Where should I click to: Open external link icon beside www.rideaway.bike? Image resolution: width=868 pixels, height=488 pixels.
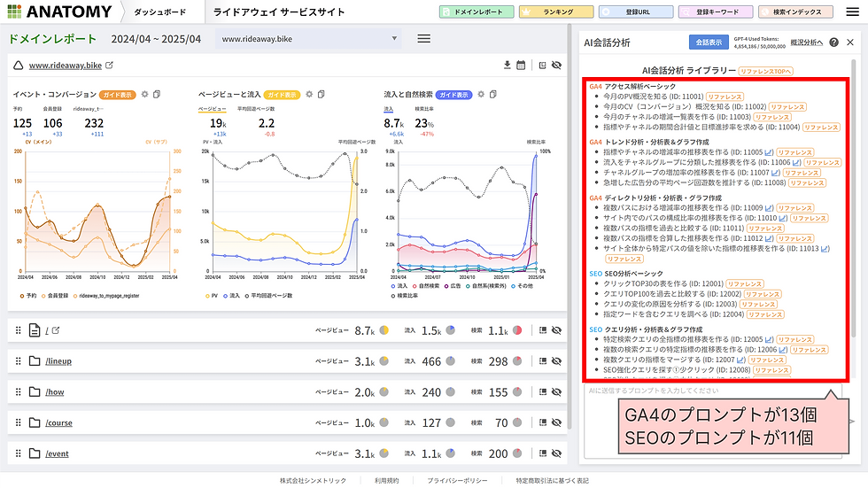[109, 66]
